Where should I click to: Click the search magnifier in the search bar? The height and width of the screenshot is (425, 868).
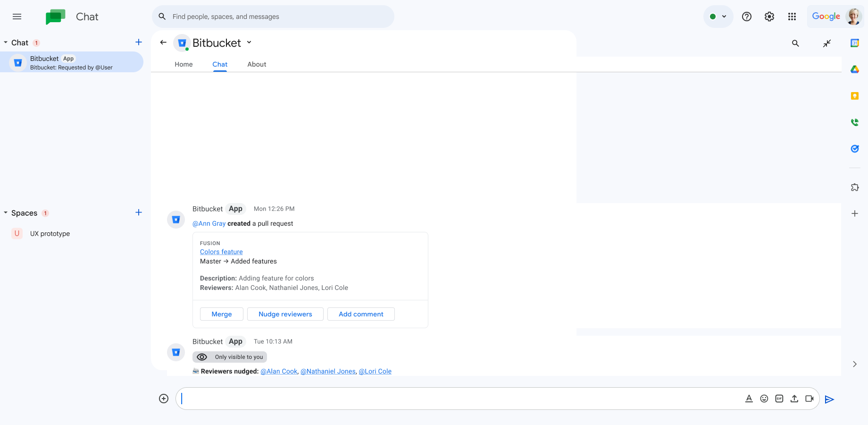click(x=162, y=17)
